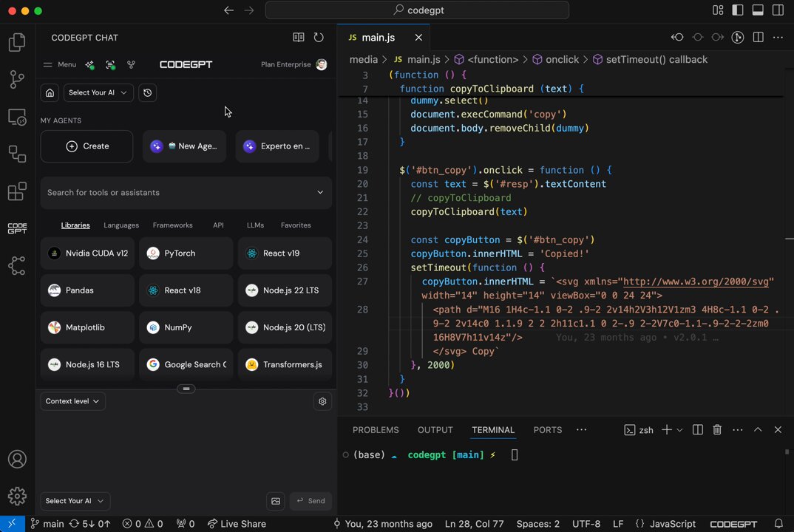Click the graph branch icon next to Menu
Screen dimensions: 794x532
click(131, 64)
